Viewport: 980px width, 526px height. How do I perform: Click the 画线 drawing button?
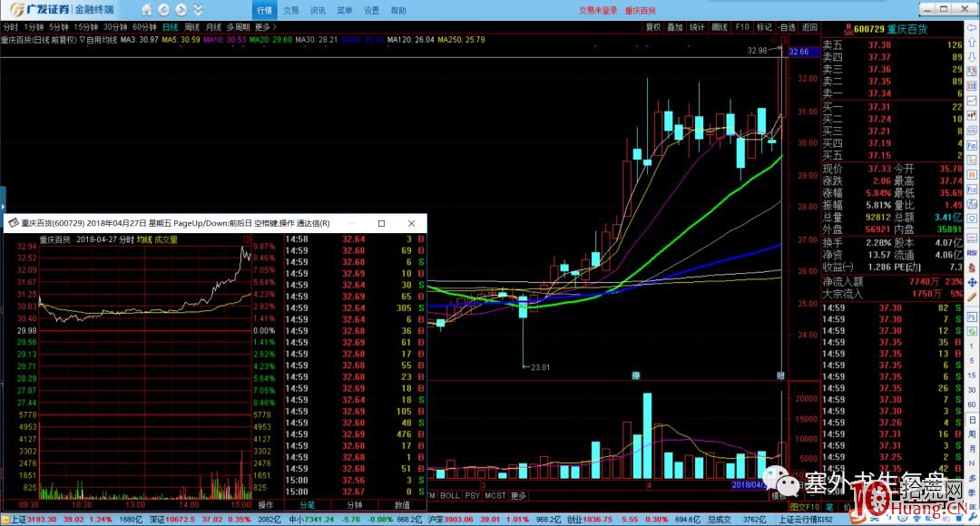720,27
